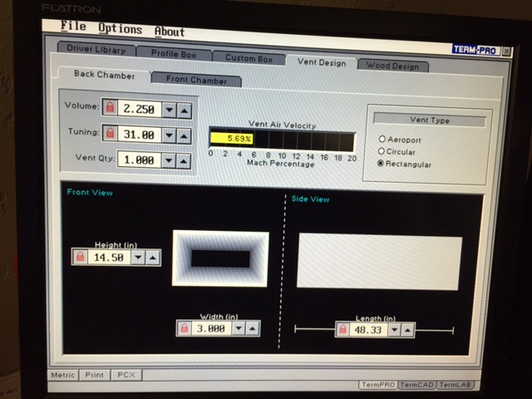Image resolution: width=532 pixels, height=399 pixels.
Task: Switch to the TermLAB module tab
Action: [455, 385]
